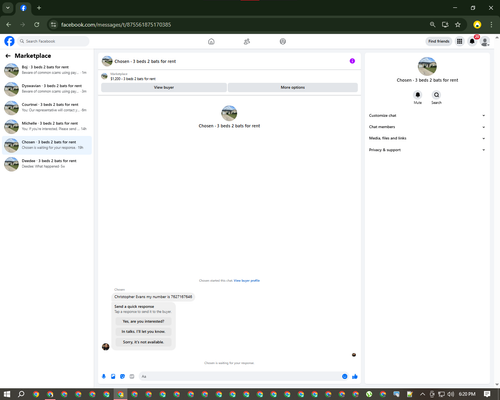This screenshot has height=400, width=500.
Task: Open Windows notification center icon
Action: point(487,394)
